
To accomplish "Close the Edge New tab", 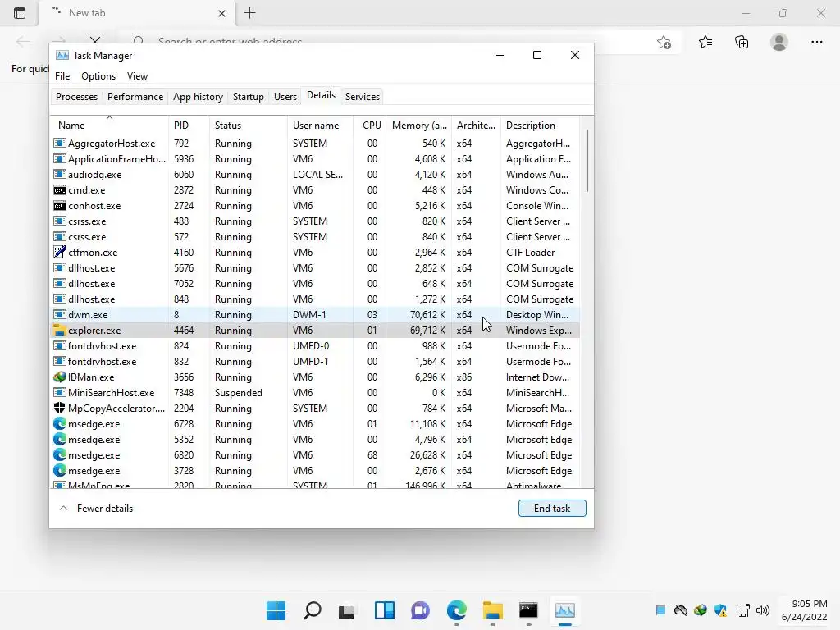I will [x=221, y=13].
